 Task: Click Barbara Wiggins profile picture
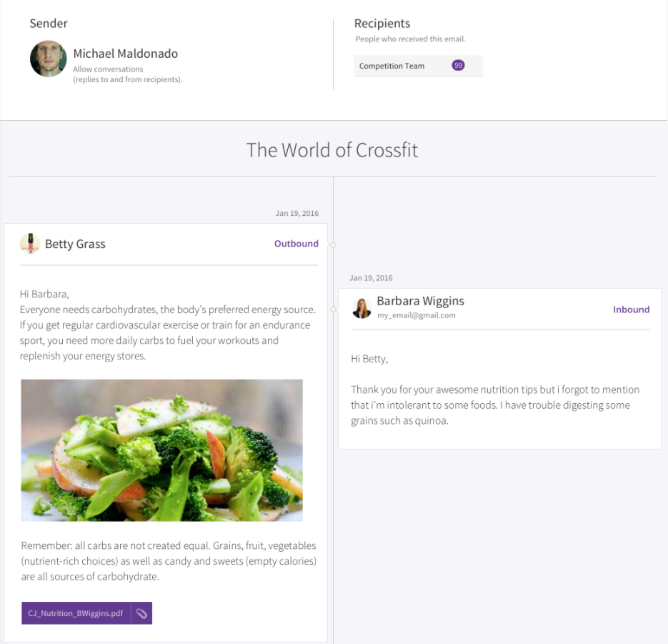[362, 309]
